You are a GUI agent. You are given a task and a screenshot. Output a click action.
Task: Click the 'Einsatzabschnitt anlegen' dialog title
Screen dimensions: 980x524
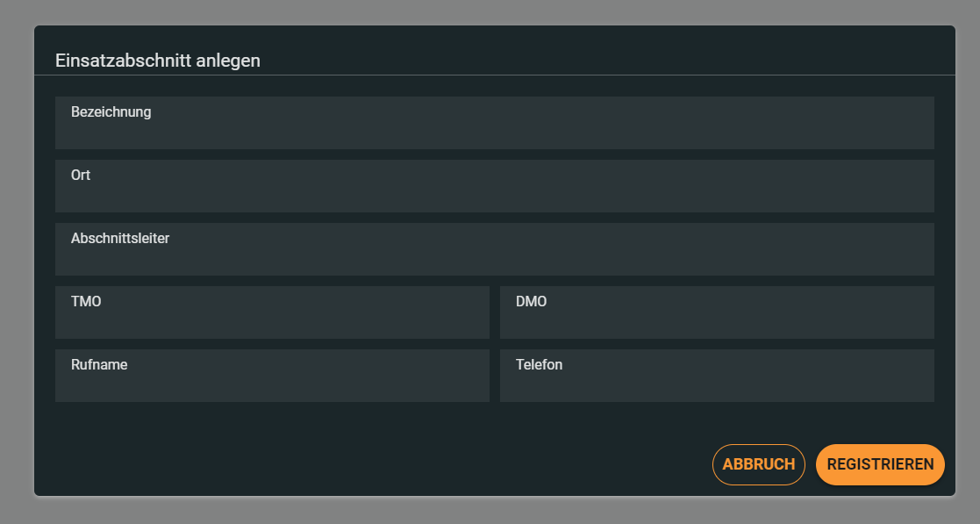tap(158, 61)
